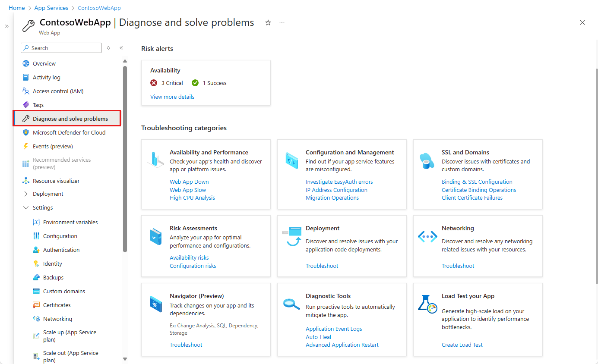Click the Scale up icon in sidebar
Image resolution: width=598 pixels, height=364 pixels.
pyautogui.click(x=36, y=336)
